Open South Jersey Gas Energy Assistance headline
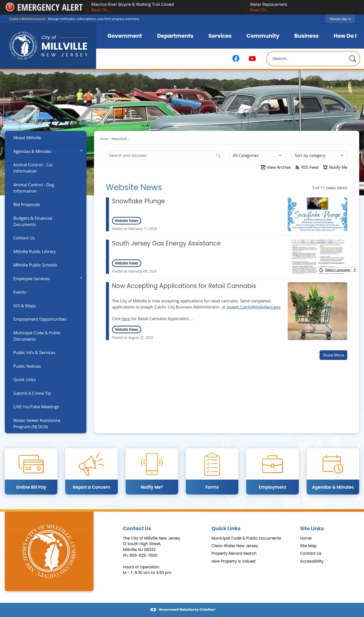This screenshot has height=617, width=364. pos(166,243)
